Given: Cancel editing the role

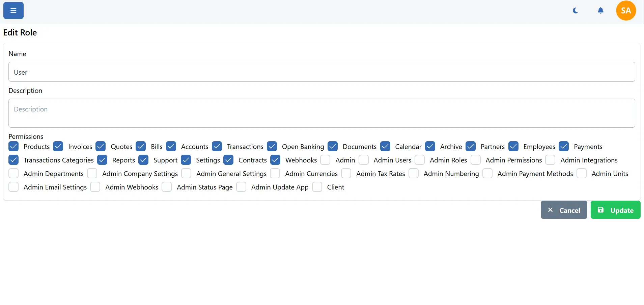Looking at the screenshot, I should [564, 210].
